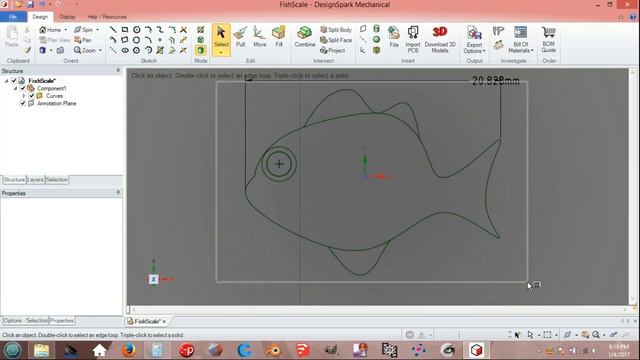Open the Properties bottom tab
This screenshot has width=640, height=360.
(62, 321)
